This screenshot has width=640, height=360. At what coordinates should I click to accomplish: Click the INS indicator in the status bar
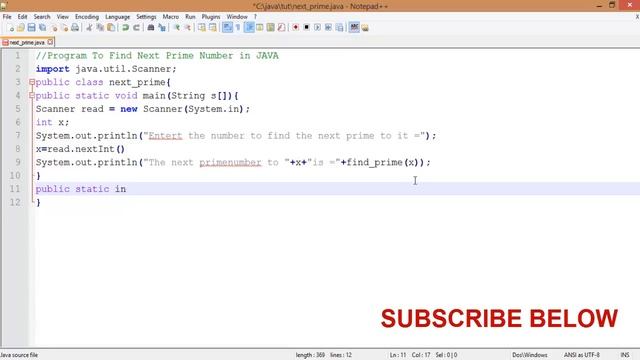click(625, 355)
